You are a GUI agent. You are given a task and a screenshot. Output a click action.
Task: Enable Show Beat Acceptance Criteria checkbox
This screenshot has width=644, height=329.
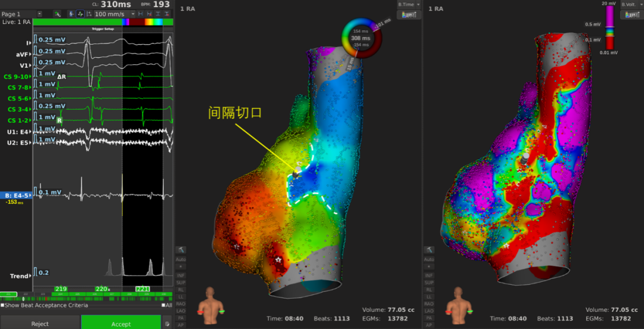pos(2,305)
